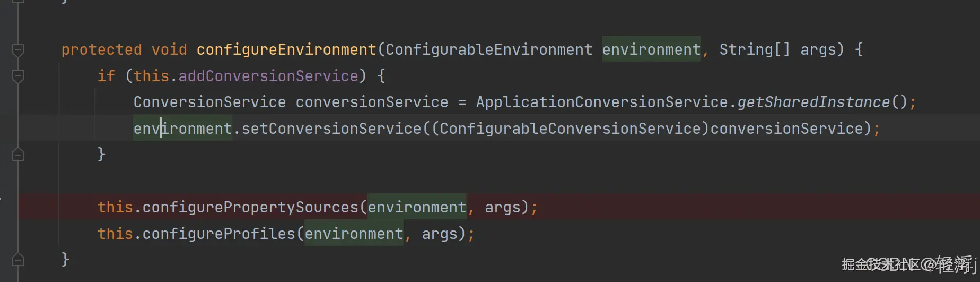
Task: Click the protected keyword
Action: coord(101,50)
